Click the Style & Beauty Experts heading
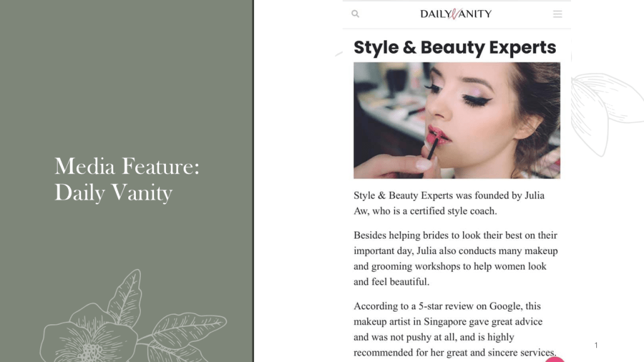The height and width of the screenshot is (362, 644). (x=455, y=47)
